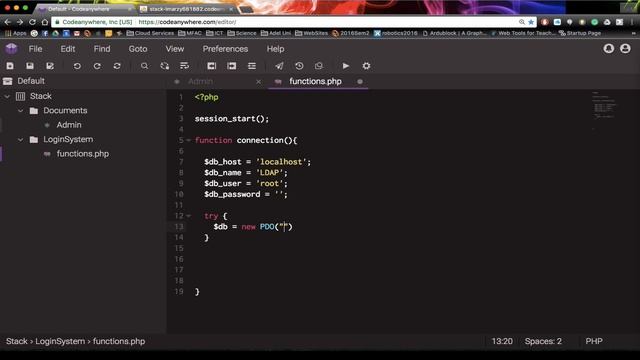This screenshot has width=640, height=360.
Task: Switch to the stack browser tab
Action: point(186,9)
